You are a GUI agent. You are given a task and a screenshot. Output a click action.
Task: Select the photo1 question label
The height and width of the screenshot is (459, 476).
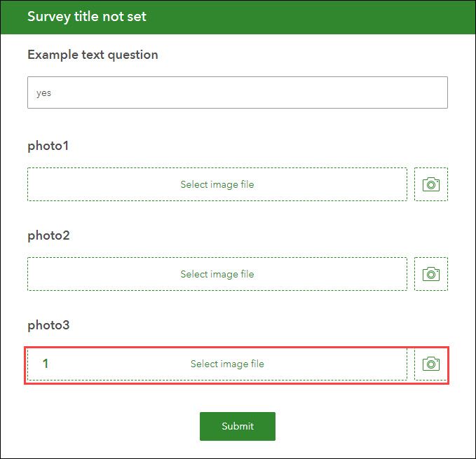pos(48,146)
